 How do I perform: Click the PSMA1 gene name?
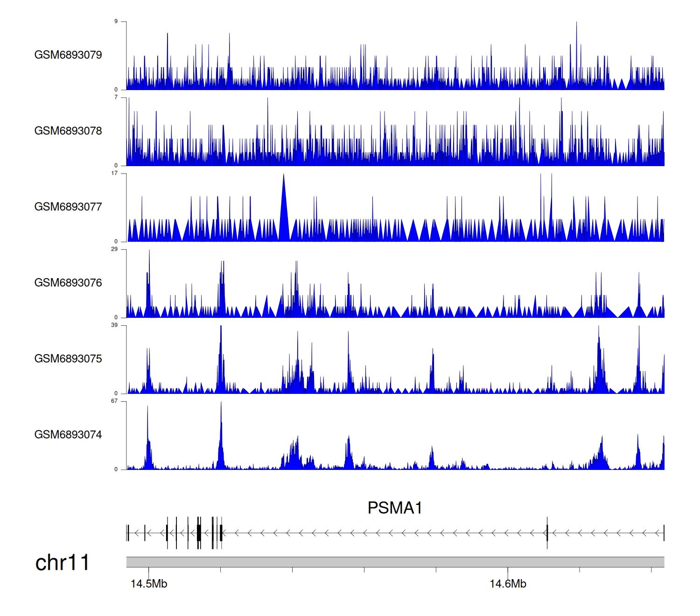pyautogui.click(x=395, y=508)
